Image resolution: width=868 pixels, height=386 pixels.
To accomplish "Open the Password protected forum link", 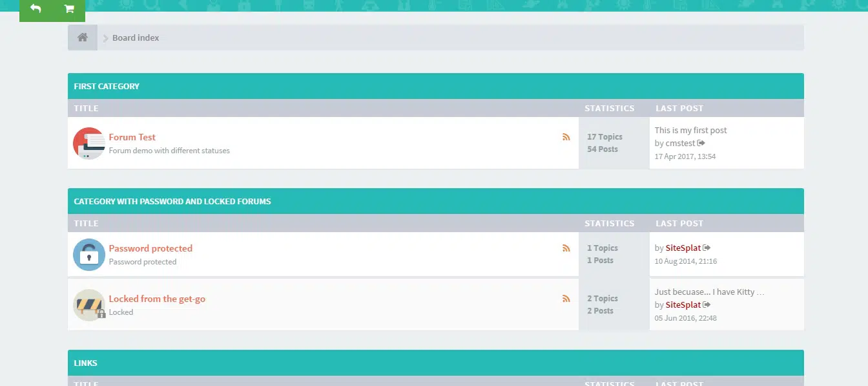I will point(150,248).
